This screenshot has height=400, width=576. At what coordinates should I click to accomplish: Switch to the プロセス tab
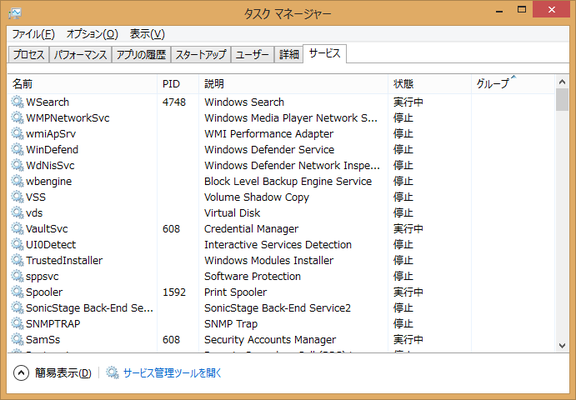(x=29, y=55)
